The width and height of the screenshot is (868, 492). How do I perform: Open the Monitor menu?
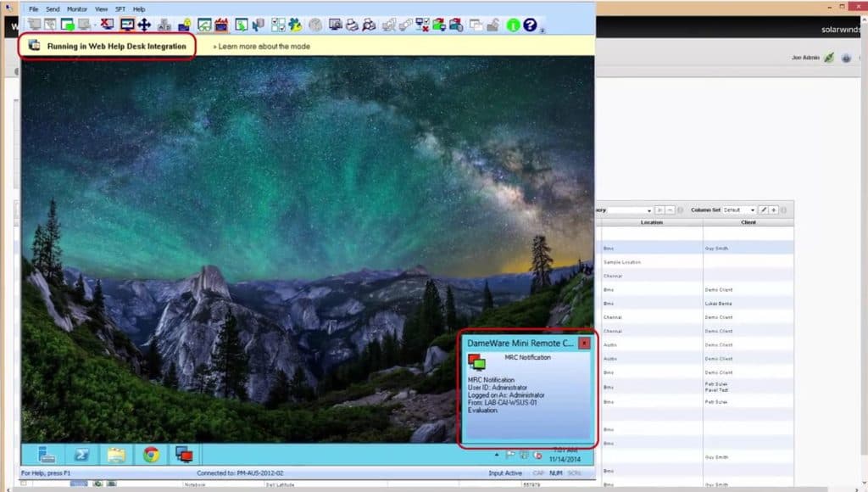(77, 9)
